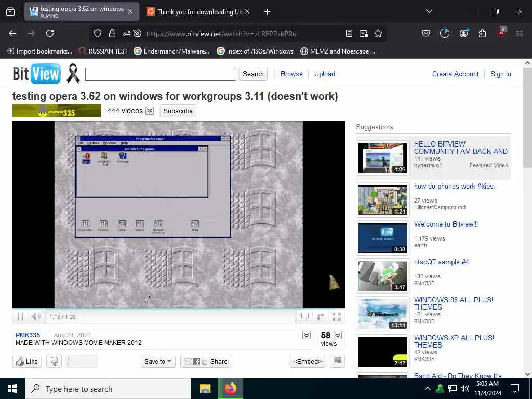Viewport: 532px width, 399px height.
Task: Open picture-in-picture icon in address bar
Action: [363, 33]
